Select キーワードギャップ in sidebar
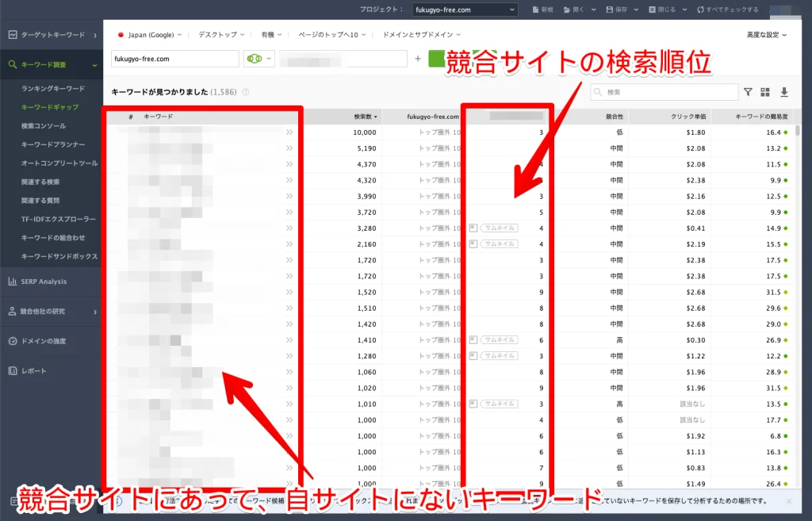Screen dimensions: 812x521 click(x=50, y=107)
